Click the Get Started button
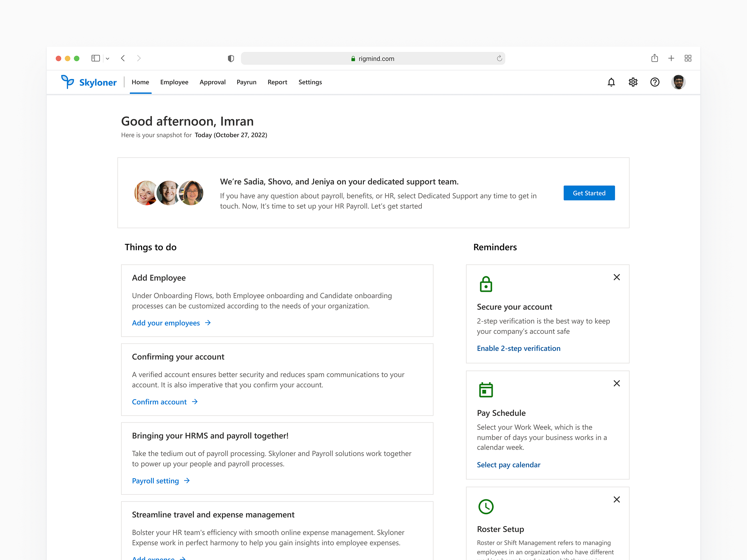747x560 pixels. pos(589,193)
